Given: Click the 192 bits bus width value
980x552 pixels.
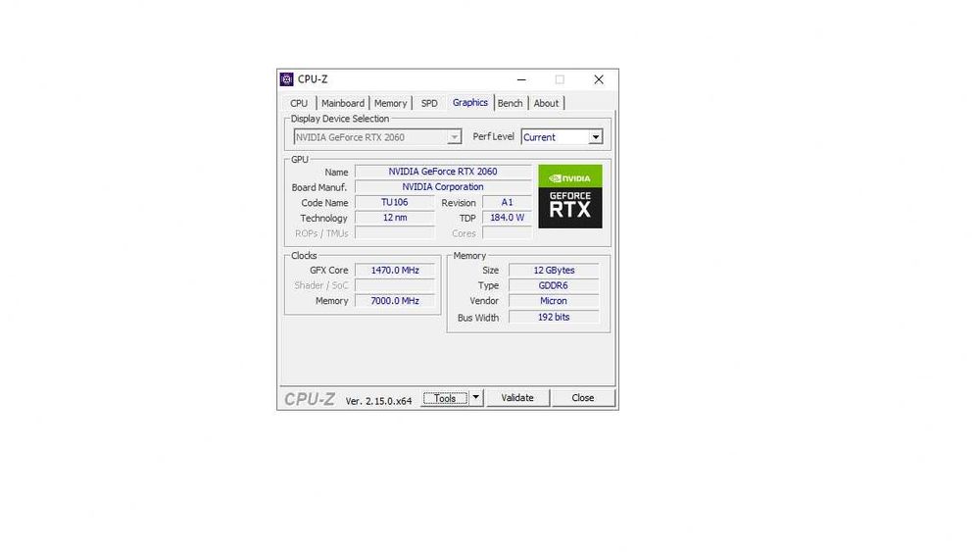Looking at the screenshot, I should pos(554,317).
